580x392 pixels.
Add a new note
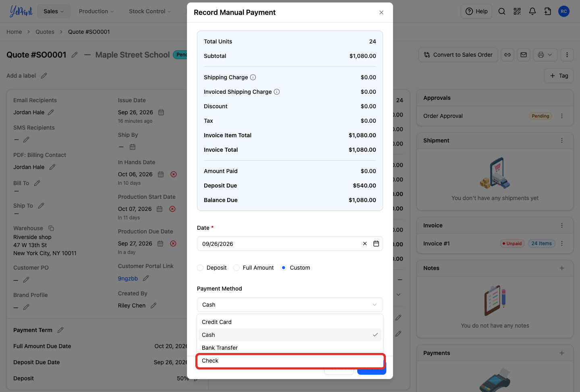[x=562, y=268]
